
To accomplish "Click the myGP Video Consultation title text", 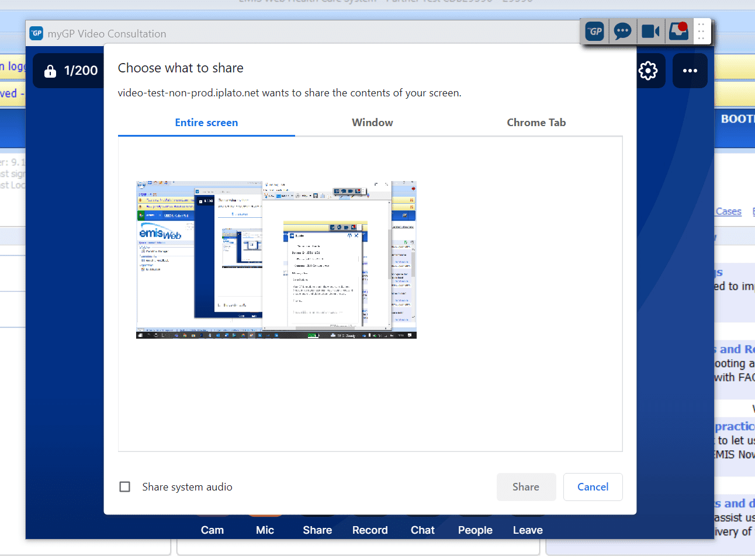I will click(107, 34).
